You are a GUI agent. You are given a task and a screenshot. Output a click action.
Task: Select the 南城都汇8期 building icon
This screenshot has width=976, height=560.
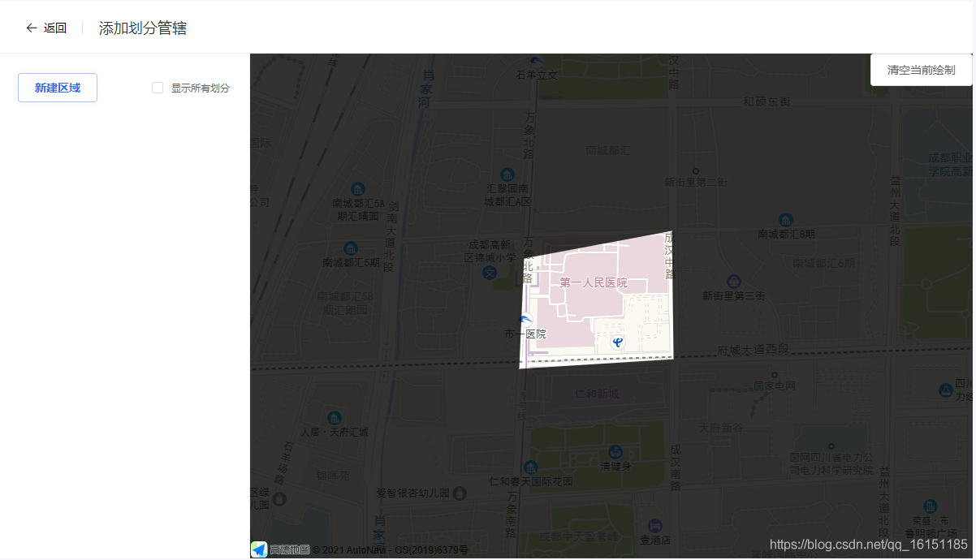click(x=785, y=220)
